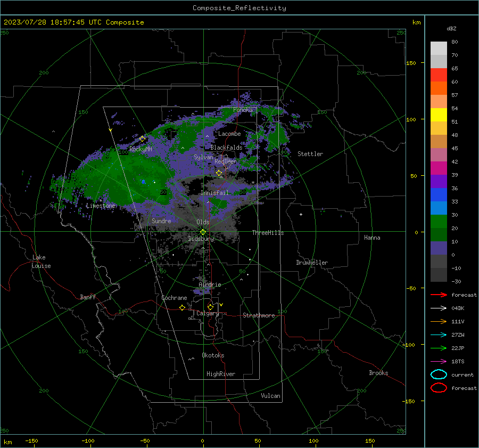Click the Stettler label
479x448 pixels.
310,154
